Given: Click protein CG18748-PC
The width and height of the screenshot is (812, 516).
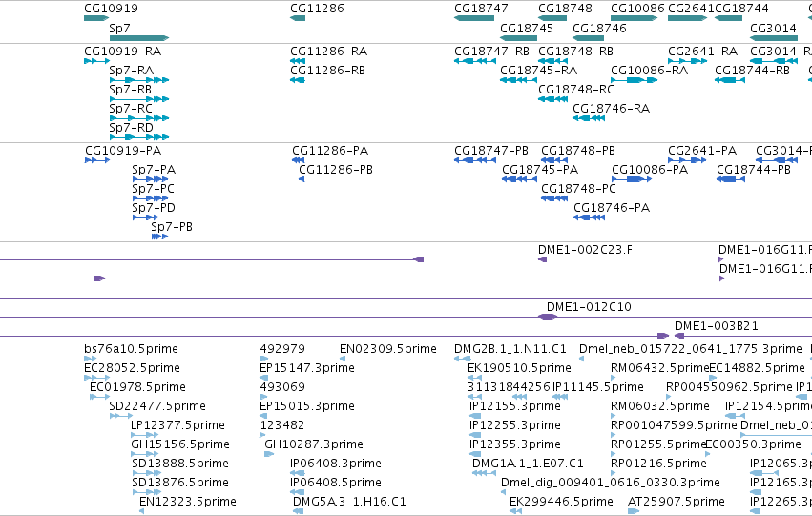Looking at the screenshot, I should (x=579, y=189).
